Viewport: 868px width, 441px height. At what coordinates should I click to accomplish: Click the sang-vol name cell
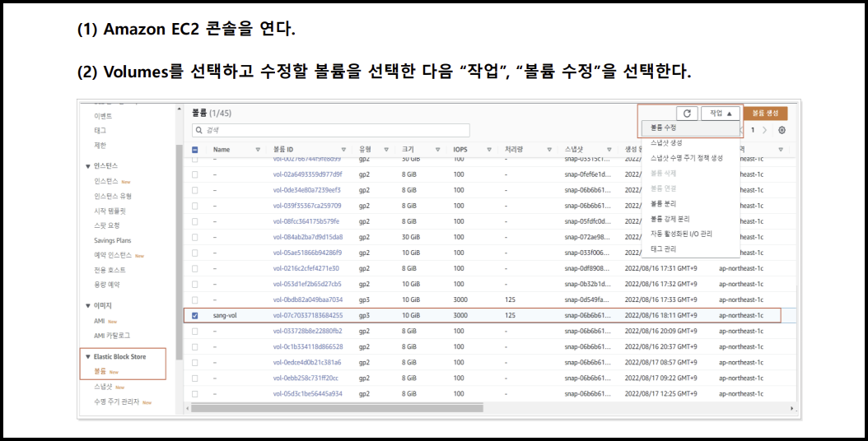[x=225, y=315]
